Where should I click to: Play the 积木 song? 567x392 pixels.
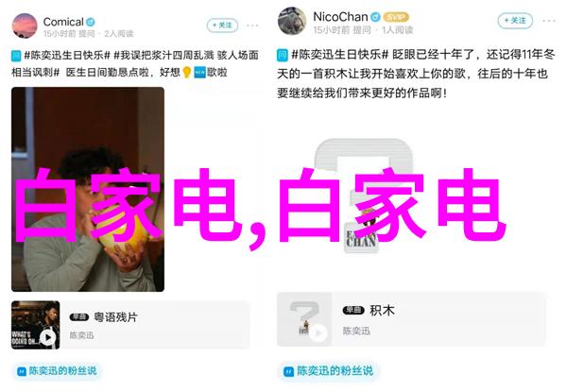[318, 333]
